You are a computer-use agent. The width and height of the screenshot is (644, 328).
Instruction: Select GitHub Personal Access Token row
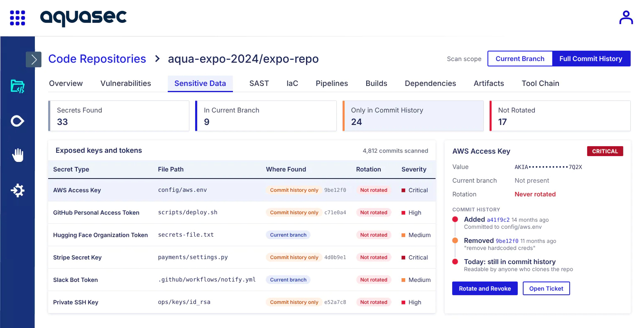(x=242, y=213)
